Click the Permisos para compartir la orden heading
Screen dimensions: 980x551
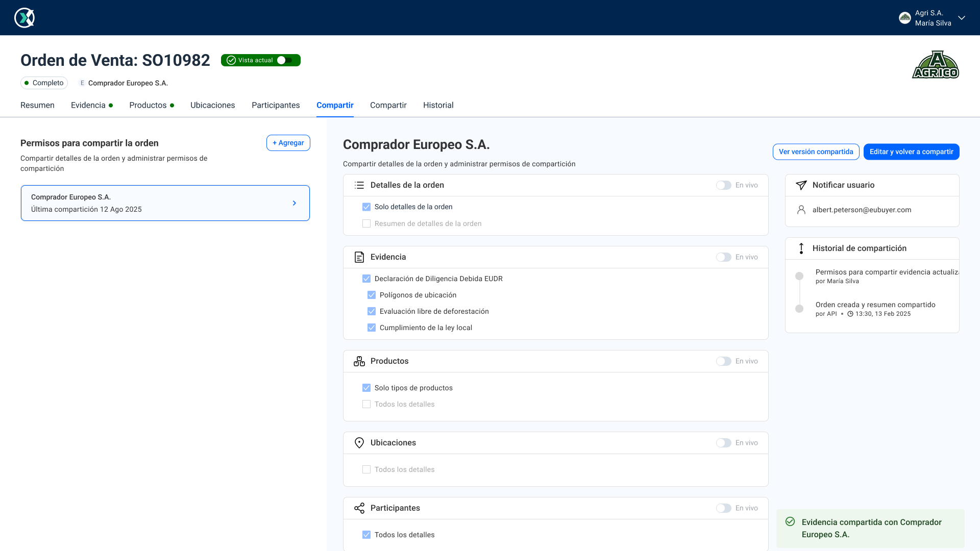point(89,143)
